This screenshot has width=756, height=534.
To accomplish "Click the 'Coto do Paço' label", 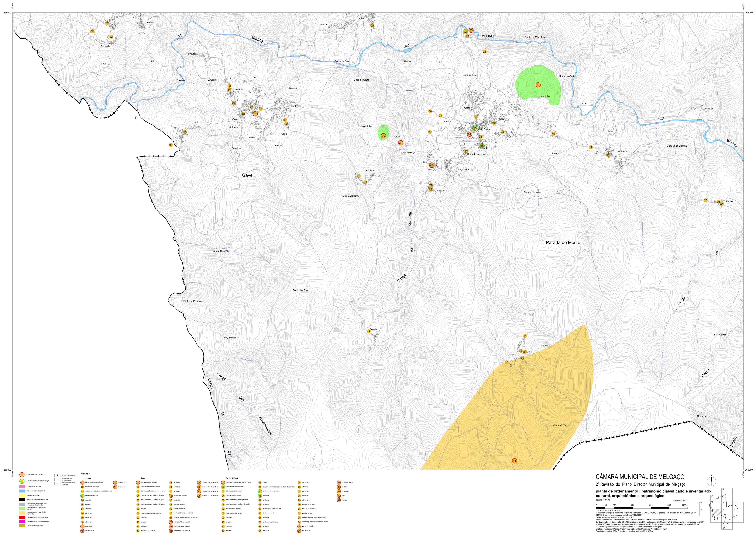I will tap(408, 153).
